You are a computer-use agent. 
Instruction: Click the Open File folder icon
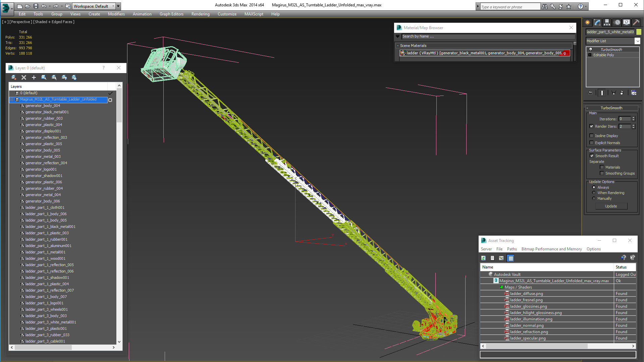tap(28, 6)
